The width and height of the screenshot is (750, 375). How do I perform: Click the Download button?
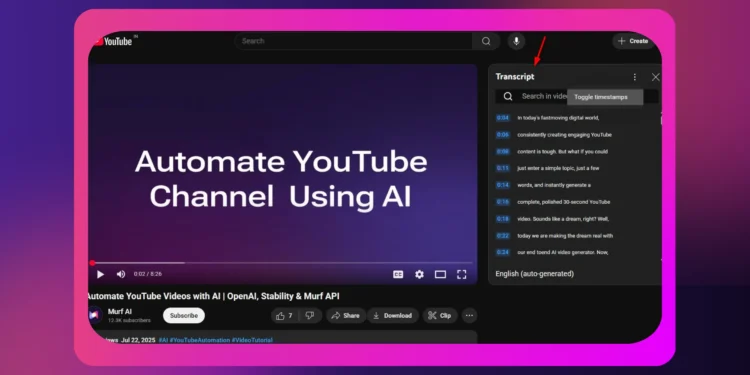point(393,316)
